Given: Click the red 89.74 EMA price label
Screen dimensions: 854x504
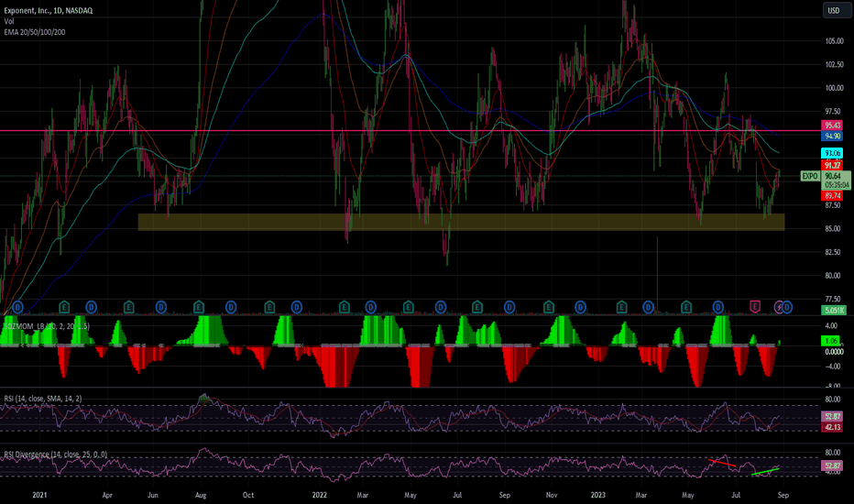Looking at the screenshot, I should point(832,195).
